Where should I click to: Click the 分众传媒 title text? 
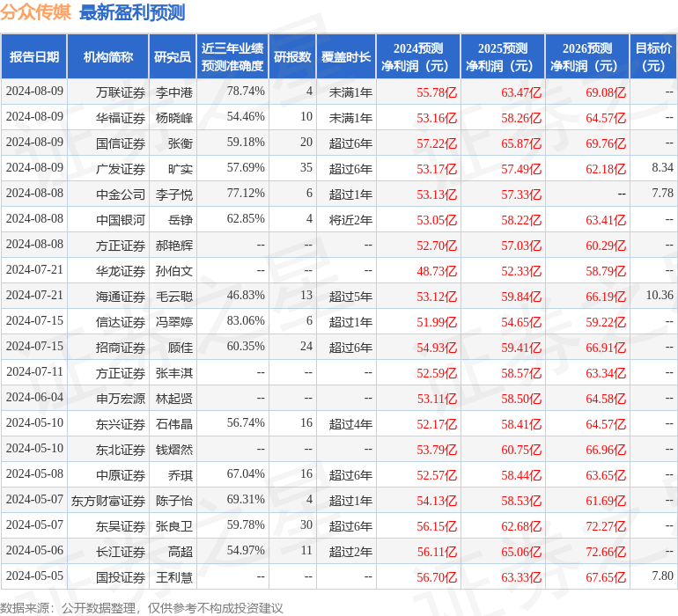click(x=35, y=12)
